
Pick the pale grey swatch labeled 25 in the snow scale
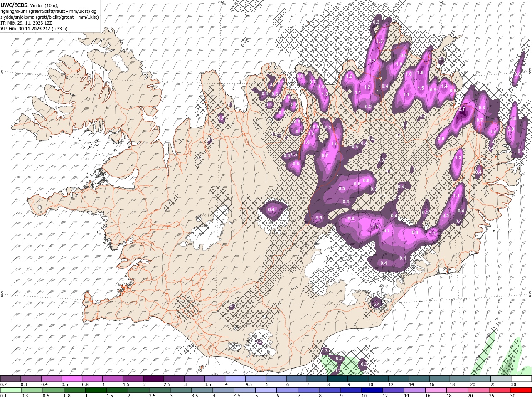(x=501, y=379)
